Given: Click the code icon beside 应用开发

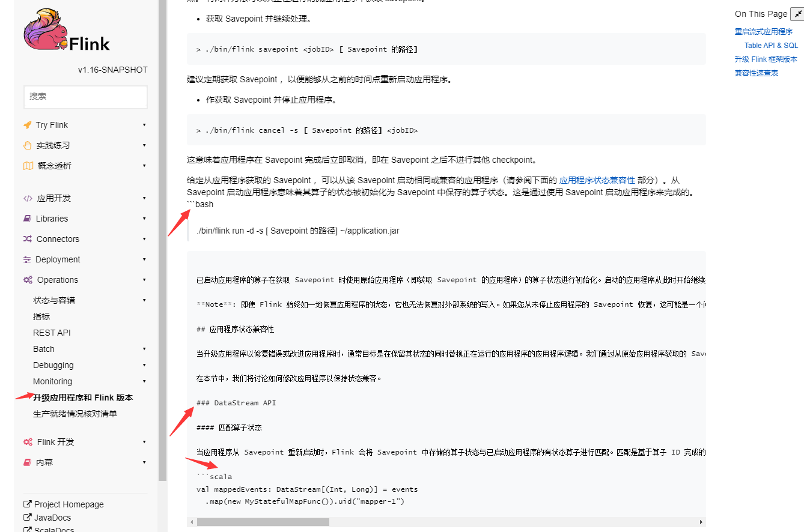Looking at the screenshot, I should [x=28, y=198].
